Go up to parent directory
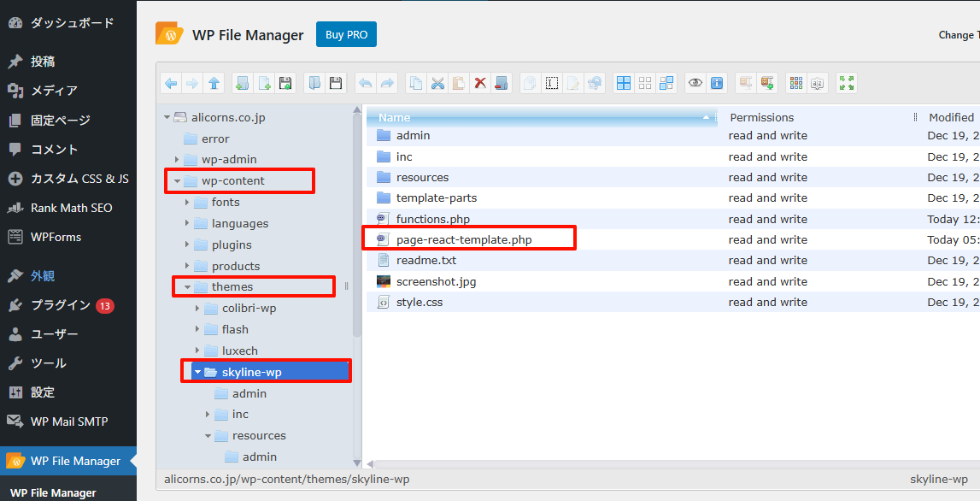 pos(214,83)
